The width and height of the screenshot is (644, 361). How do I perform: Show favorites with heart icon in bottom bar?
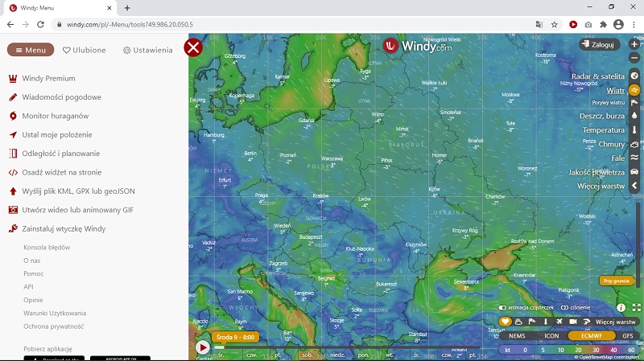click(x=506, y=322)
